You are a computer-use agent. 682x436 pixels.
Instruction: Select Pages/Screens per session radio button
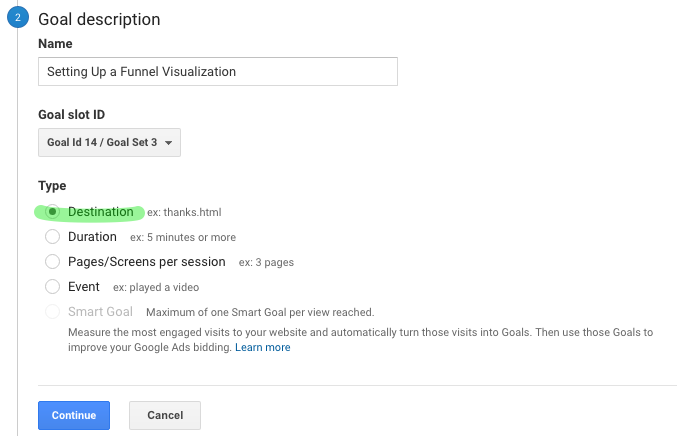pyautogui.click(x=52, y=262)
